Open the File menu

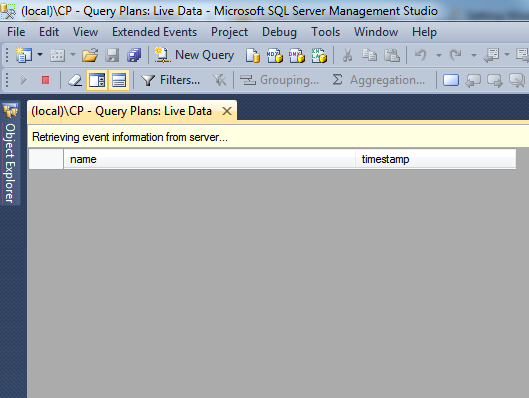pos(16,32)
